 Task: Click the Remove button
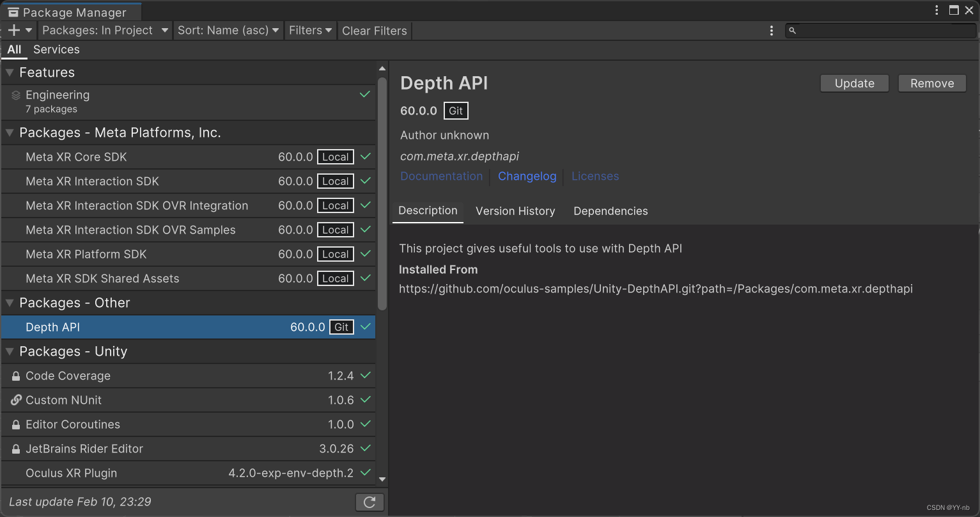[x=932, y=83]
